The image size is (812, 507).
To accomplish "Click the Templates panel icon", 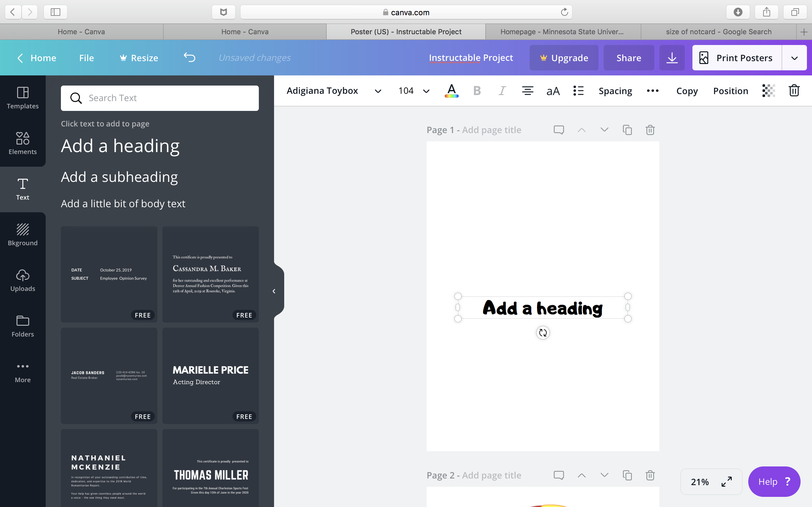I will pos(23,97).
